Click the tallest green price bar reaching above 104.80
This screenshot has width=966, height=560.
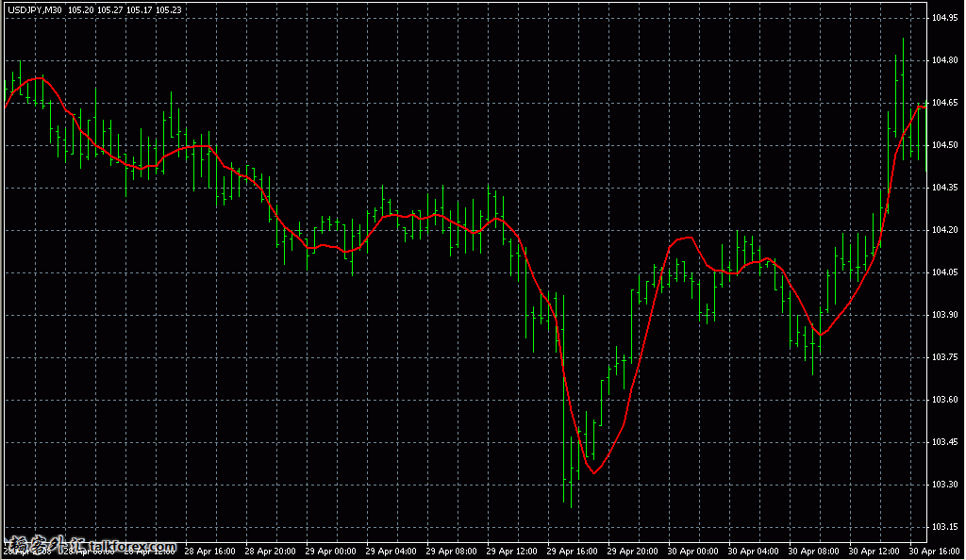pos(903,99)
